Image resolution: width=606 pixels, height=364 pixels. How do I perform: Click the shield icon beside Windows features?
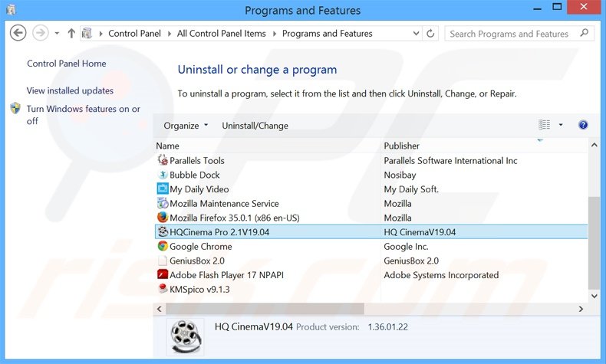pyautogui.click(x=15, y=109)
